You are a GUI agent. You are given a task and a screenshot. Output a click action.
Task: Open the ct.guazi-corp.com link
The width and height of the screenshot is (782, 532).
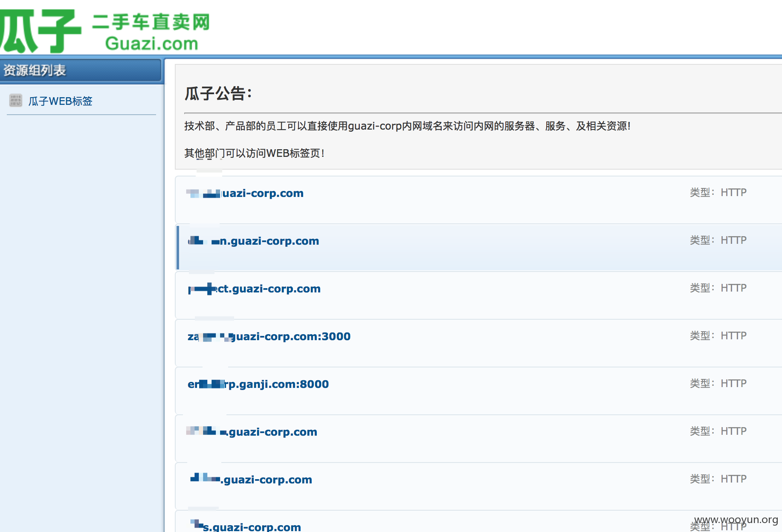pos(254,289)
